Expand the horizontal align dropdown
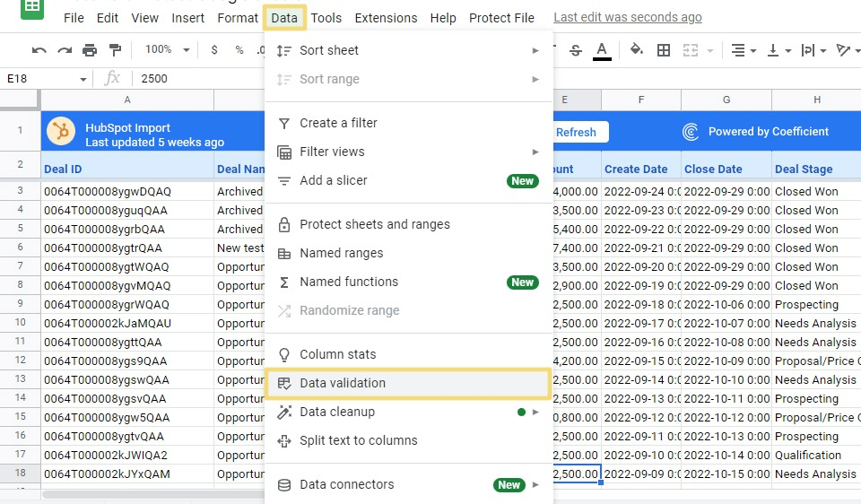This screenshot has width=861, height=504. (x=743, y=50)
